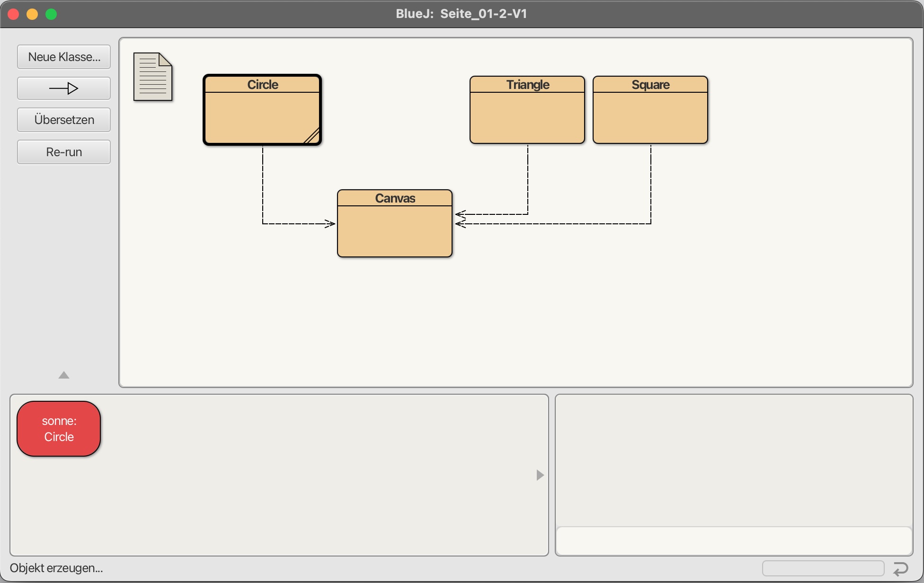This screenshot has width=924, height=583.
Task: Select the Square class box
Action: pyautogui.click(x=650, y=117)
